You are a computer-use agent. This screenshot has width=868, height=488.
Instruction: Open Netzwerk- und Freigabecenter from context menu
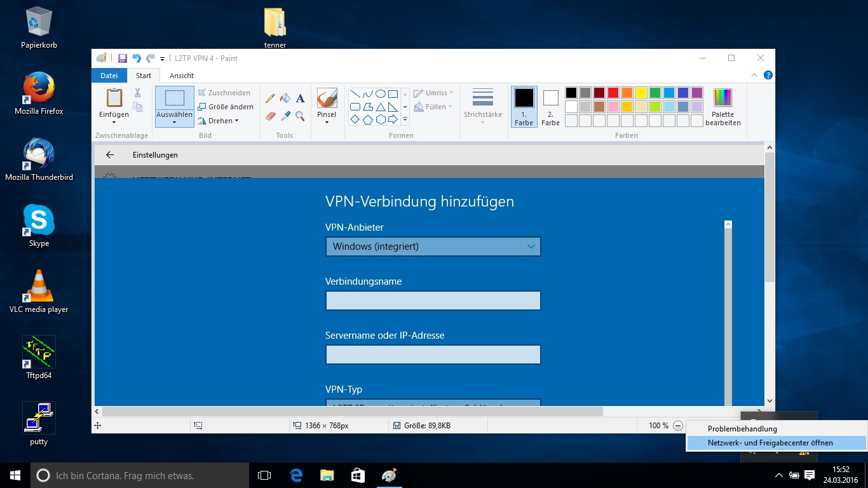point(770,443)
